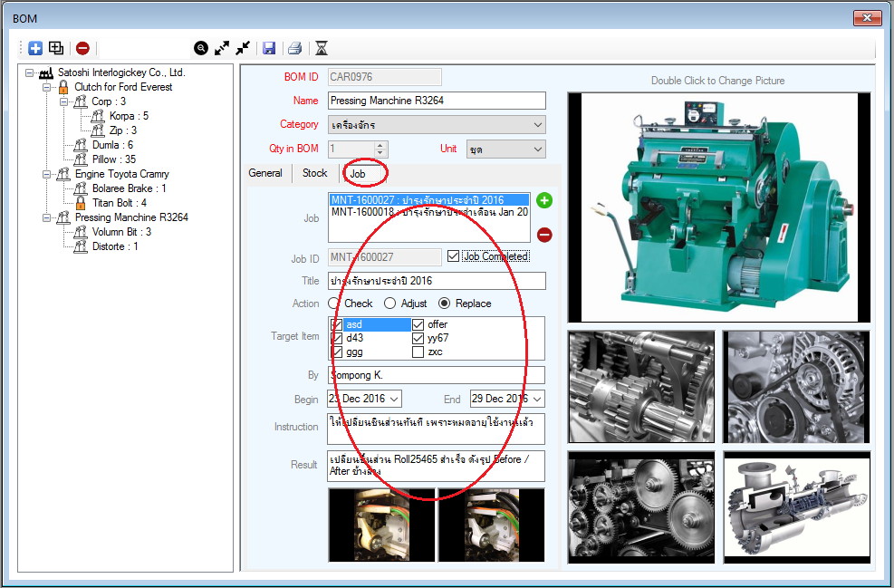Select the Check action radio button
Image resolution: width=894 pixels, height=588 pixels.
click(334, 304)
